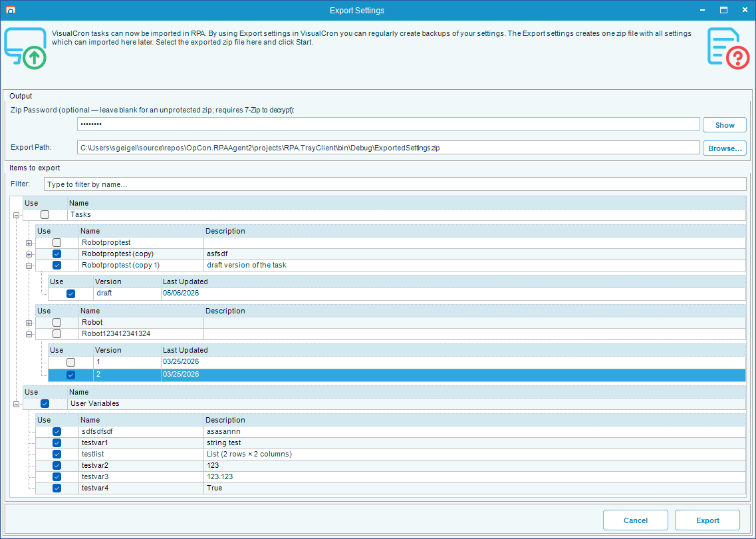Click the Robotproptest (copy) name cell

coord(141,254)
